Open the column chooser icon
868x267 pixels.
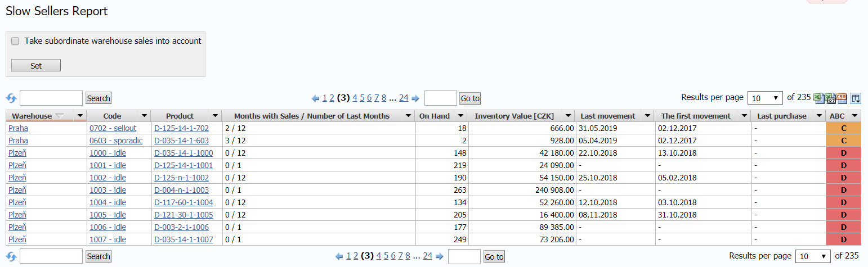856,98
